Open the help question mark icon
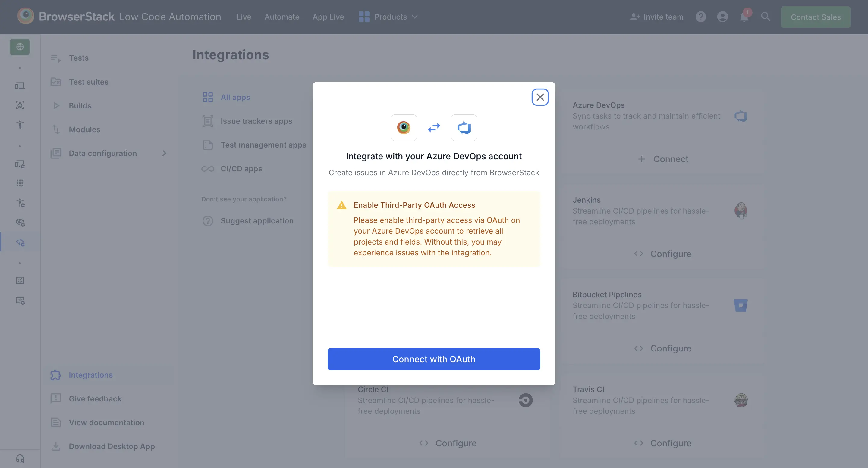868x468 pixels. click(x=700, y=17)
